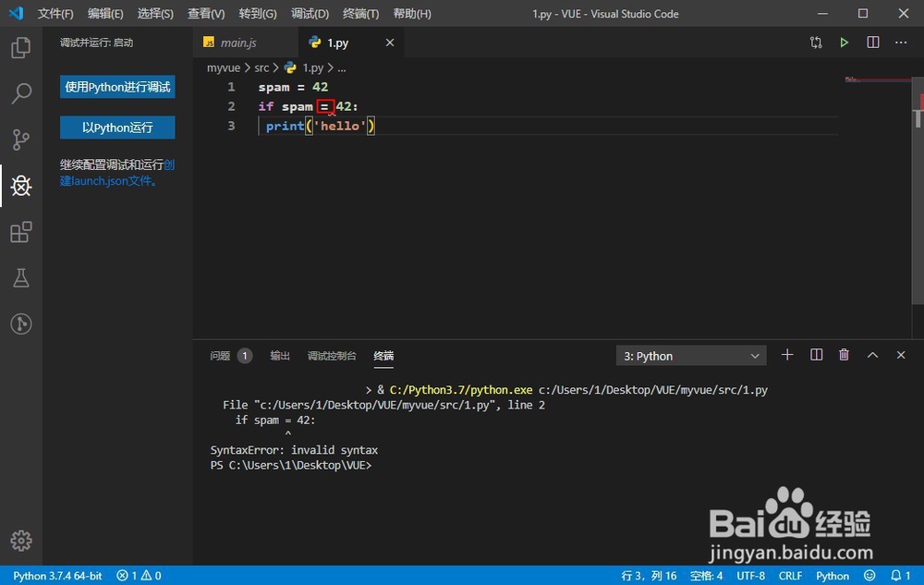Viewport: 924px width, 585px height.
Task: Open the Explorer view in activity bar
Action: pyautogui.click(x=20, y=48)
